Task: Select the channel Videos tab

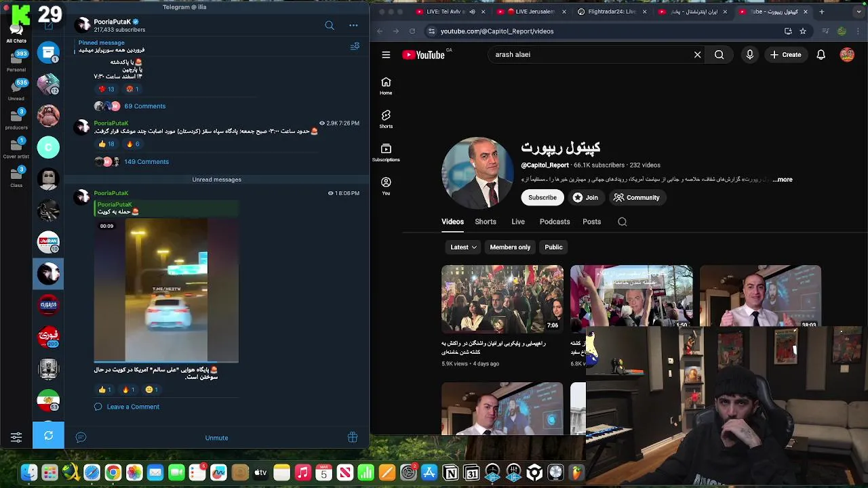Action: pos(452,222)
